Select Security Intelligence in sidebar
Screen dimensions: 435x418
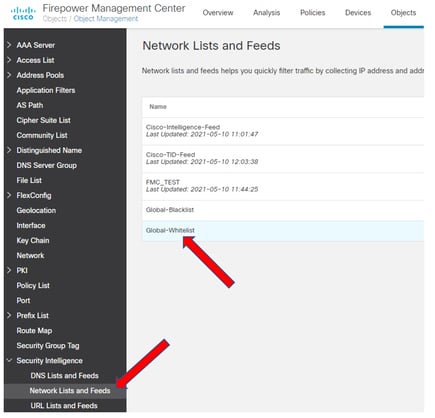point(49,361)
